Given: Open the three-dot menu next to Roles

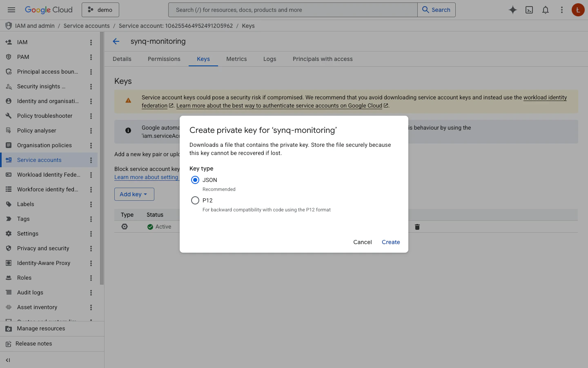Looking at the screenshot, I should 91,278.
